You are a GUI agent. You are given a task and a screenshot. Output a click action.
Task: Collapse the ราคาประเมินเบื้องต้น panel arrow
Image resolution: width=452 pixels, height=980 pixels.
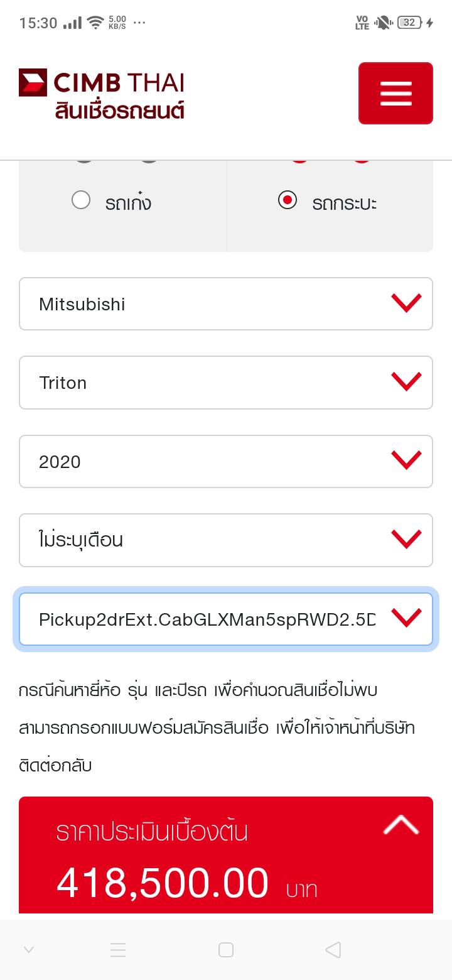401,825
